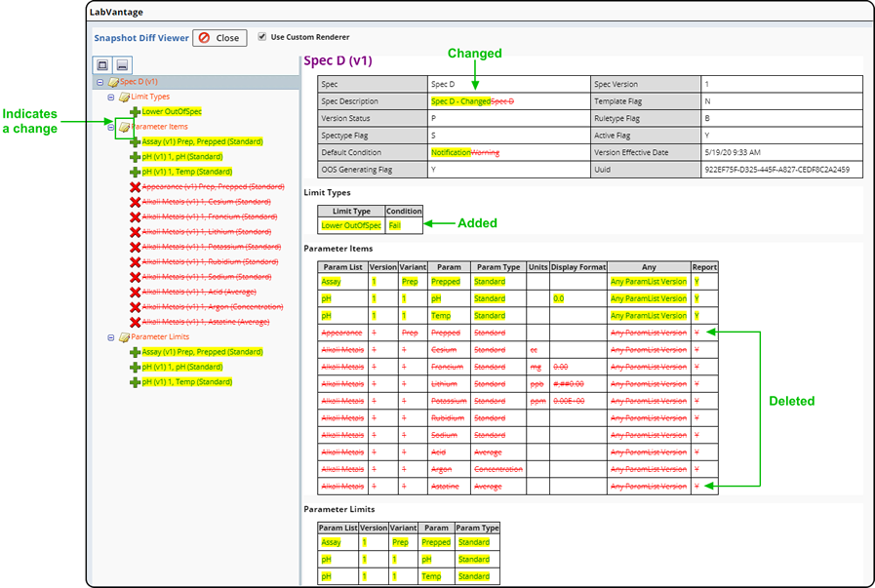Click the Temp cell in Parameter Limits table
The height and width of the screenshot is (588, 875).
point(436,576)
